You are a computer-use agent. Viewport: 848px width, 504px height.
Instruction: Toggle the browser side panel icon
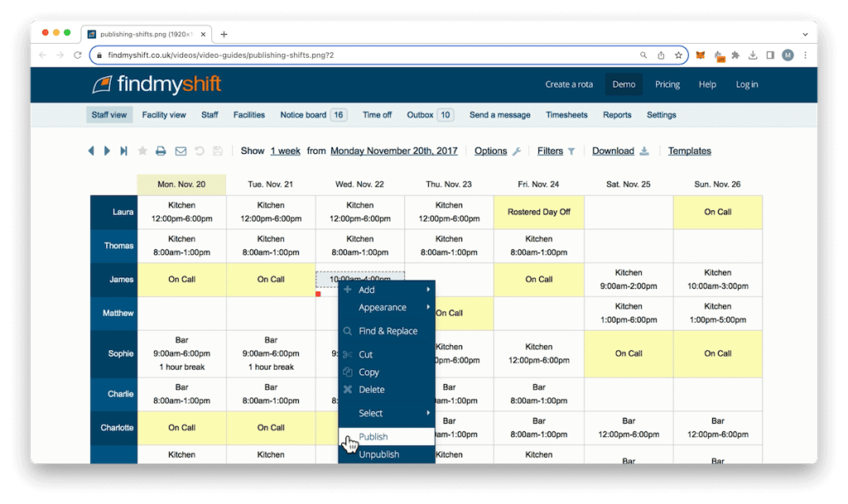(x=770, y=55)
